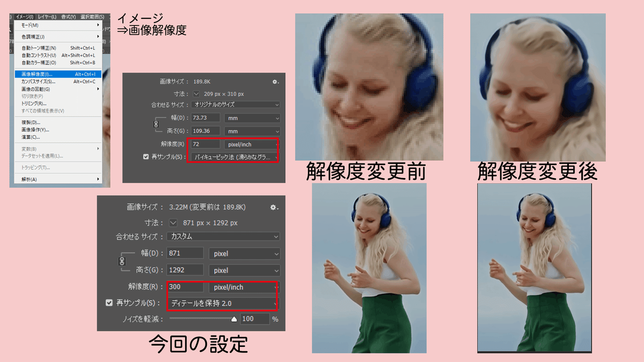Open pixel/inch dropdown next to resolution 72
The image size is (644, 362).
252,144
